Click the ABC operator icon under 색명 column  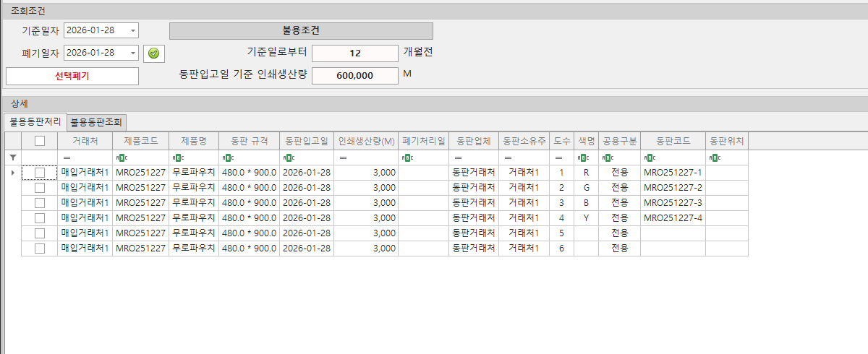point(582,157)
